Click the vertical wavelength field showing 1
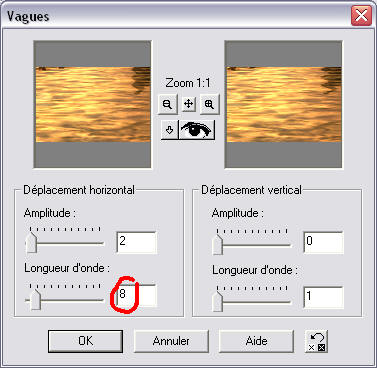The width and height of the screenshot is (377, 368). (323, 297)
